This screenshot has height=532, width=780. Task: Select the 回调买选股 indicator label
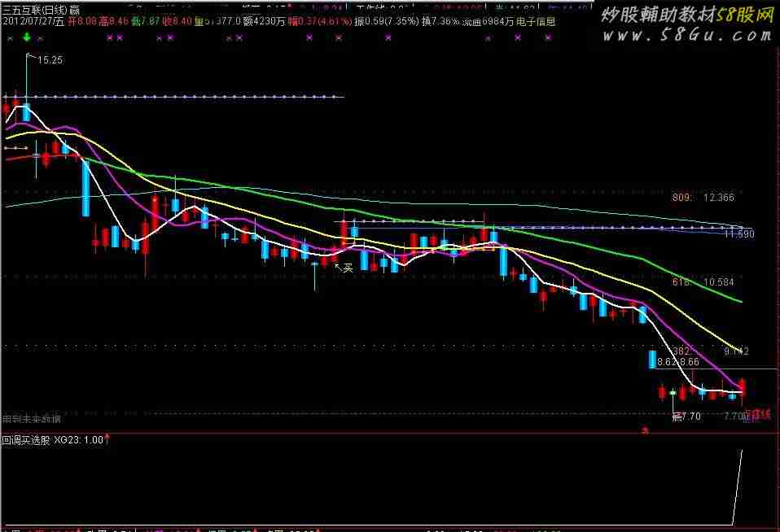tap(26, 440)
